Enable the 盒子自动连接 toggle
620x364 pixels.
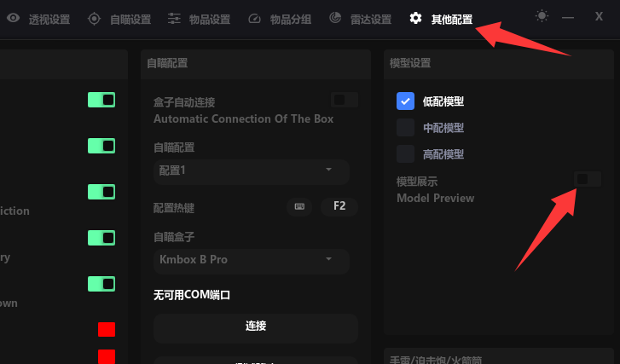click(345, 100)
